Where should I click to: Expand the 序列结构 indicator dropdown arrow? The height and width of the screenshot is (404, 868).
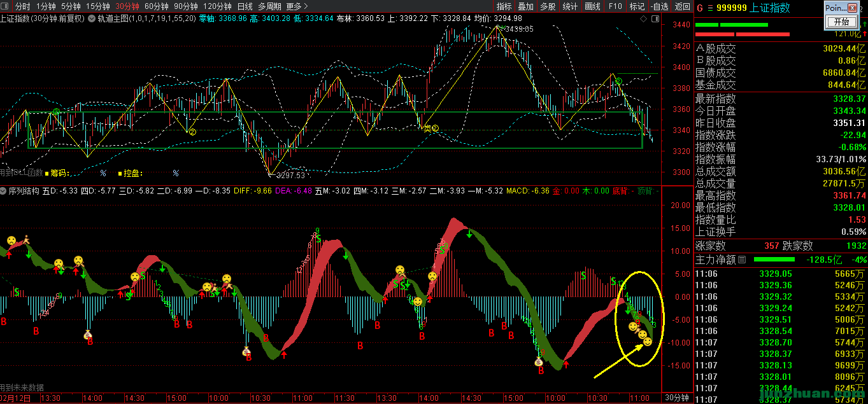pyautogui.click(x=3, y=190)
